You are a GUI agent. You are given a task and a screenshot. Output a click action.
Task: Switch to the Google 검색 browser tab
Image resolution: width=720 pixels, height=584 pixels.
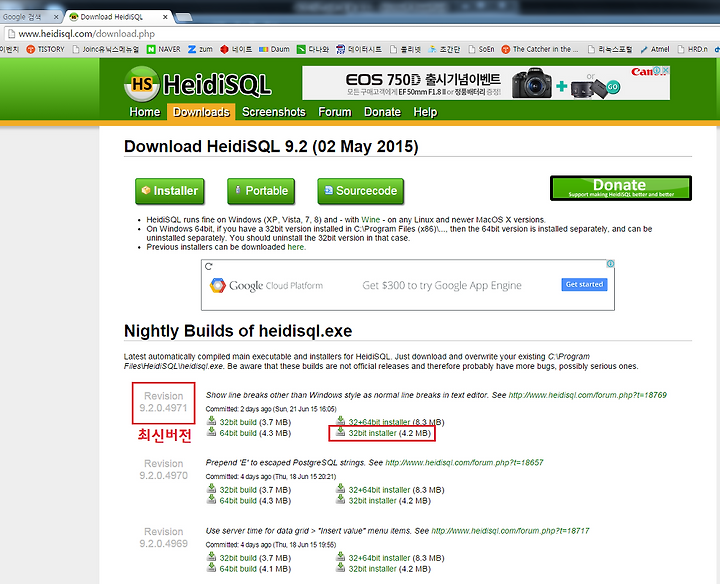pyautogui.click(x=28, y=17)
